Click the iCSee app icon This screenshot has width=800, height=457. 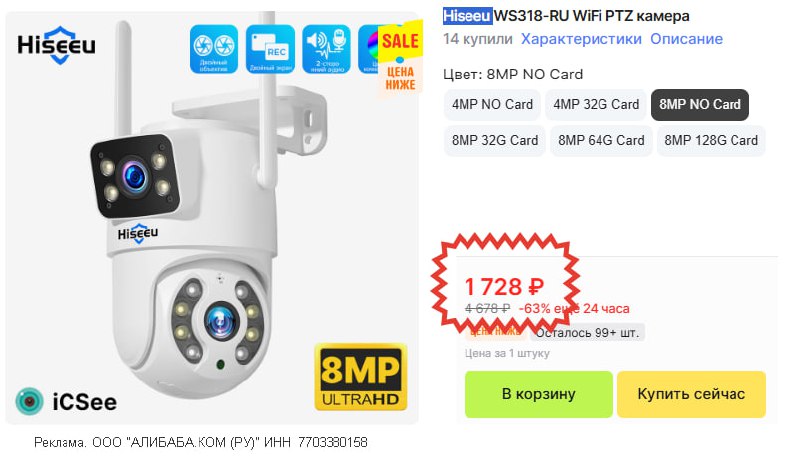tap(29, 401)
